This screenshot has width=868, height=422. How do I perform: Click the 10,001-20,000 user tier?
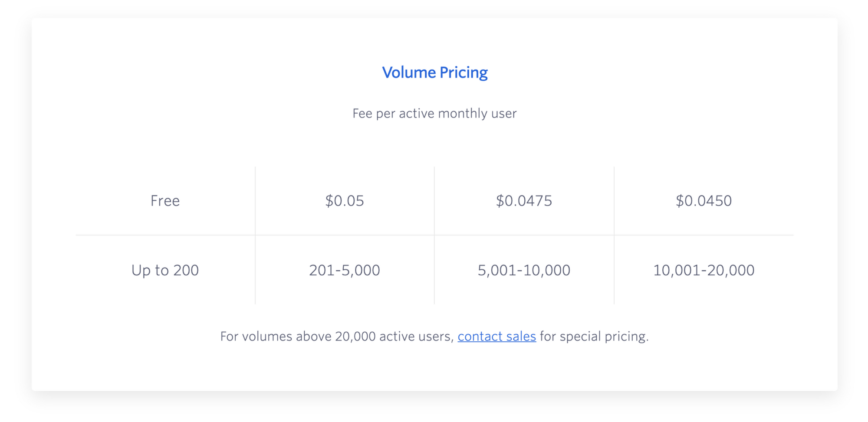coord(704,270)
